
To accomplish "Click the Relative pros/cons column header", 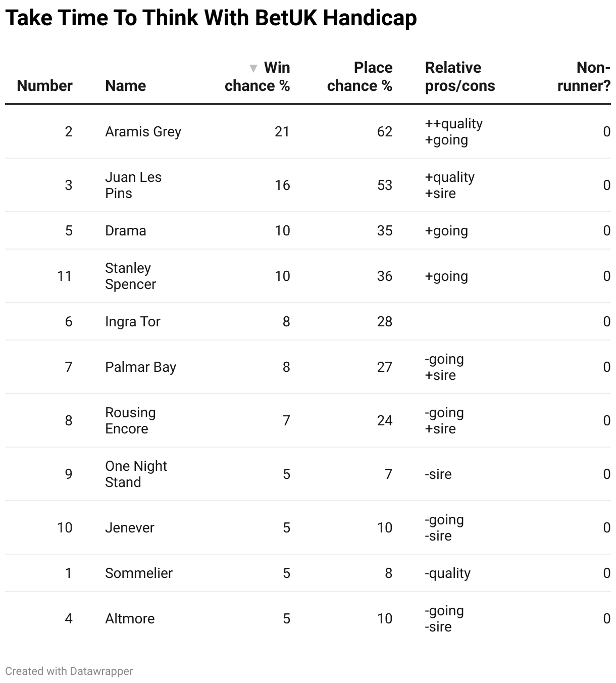I will (460, 77).
